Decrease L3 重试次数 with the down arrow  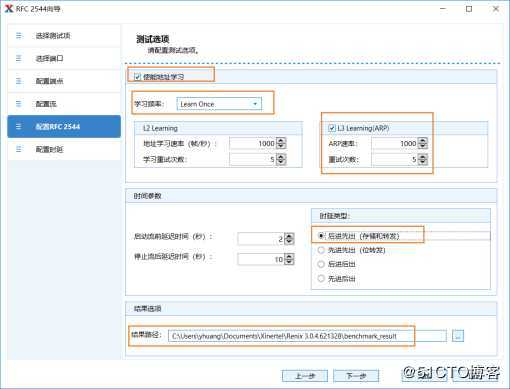423,162
